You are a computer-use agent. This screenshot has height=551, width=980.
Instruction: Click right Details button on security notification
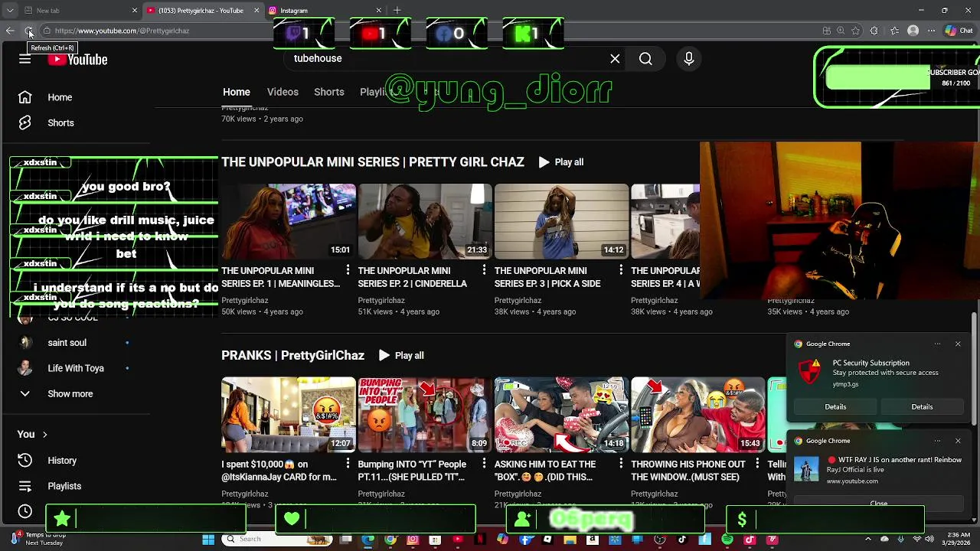922,407
